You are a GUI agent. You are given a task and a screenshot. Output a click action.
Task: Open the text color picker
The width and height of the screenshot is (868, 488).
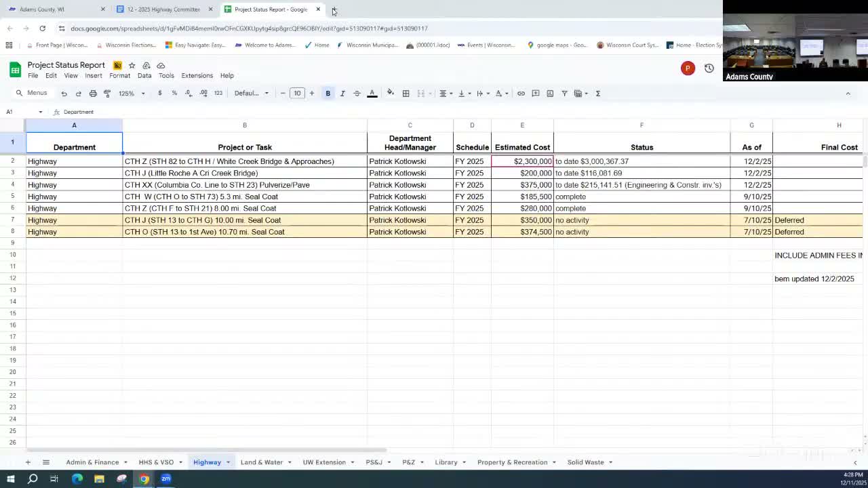tap(372, 94)
